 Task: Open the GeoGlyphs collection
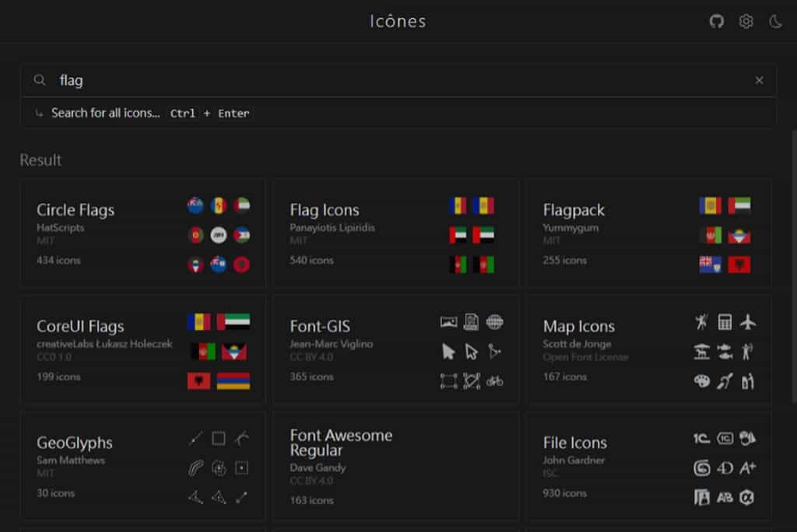[x=142, y=465]
